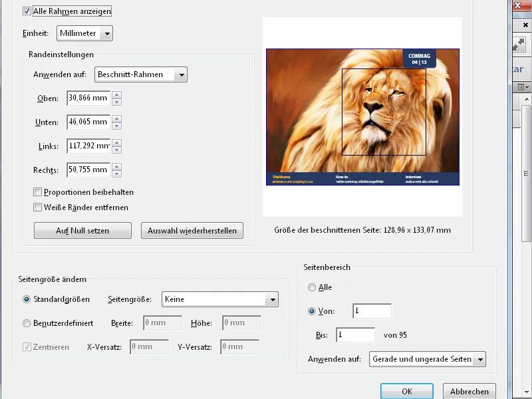The width and height of the screenshot is (532, 399).
Task: Click the Bis page number field
Action: point(356,335)
